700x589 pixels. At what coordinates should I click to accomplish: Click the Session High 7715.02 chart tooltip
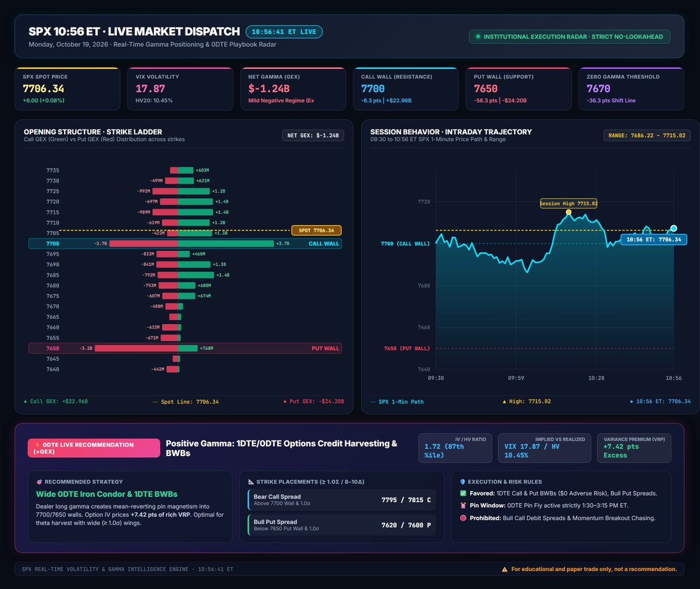pos(569,204)
